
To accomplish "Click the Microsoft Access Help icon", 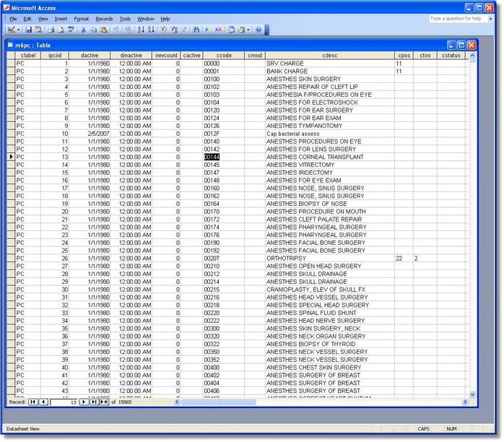I will [258, 30].
